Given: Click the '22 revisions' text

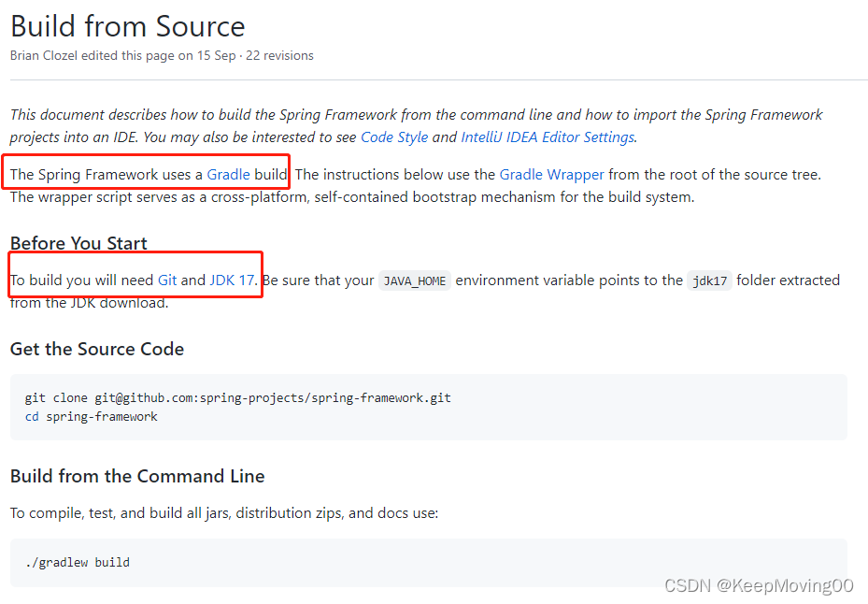Looking at the screenshot, I should tap(279, 55).
